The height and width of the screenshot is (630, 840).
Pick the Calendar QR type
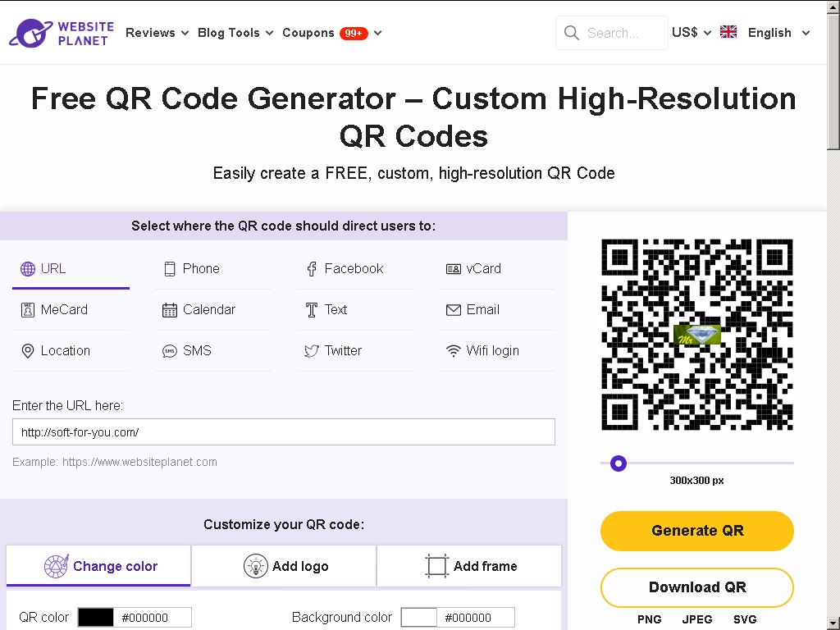(212, 309)
